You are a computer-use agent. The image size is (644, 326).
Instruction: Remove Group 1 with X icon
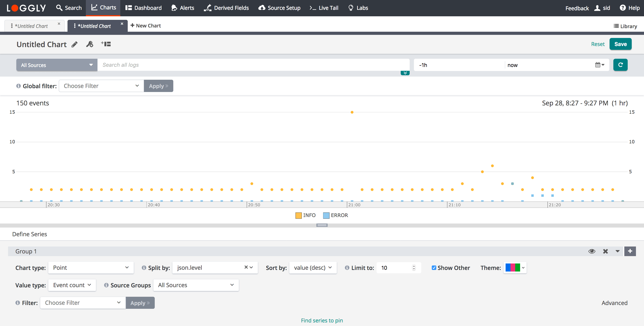pos(605,251)
